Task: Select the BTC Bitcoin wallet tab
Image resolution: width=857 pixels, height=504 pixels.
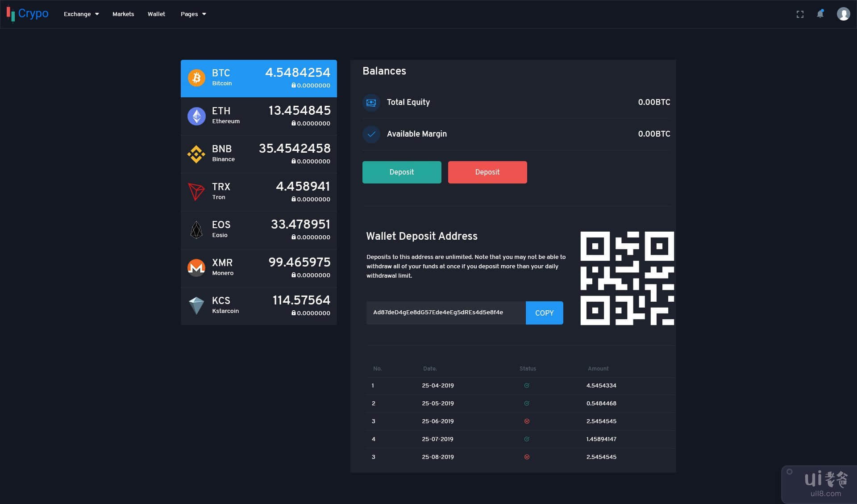Action: (x=259, y=79)
